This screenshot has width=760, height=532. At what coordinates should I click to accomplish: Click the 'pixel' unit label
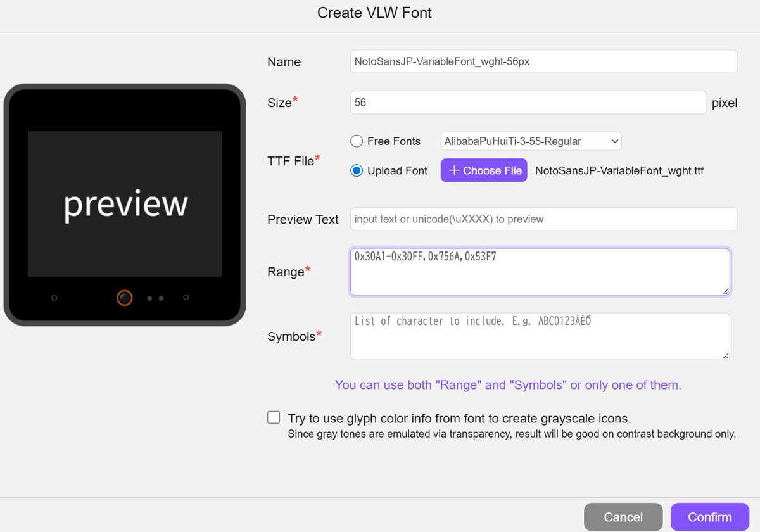(x=725, y=103)
